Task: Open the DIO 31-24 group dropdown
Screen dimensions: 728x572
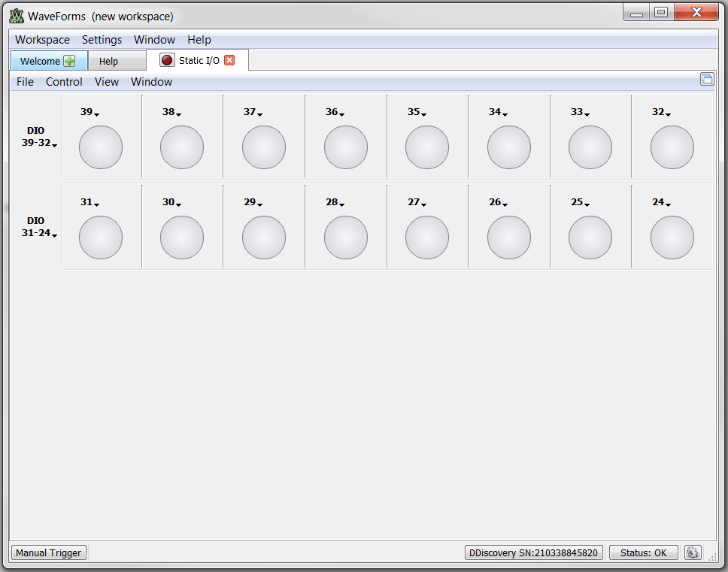Action: (39, 227)
